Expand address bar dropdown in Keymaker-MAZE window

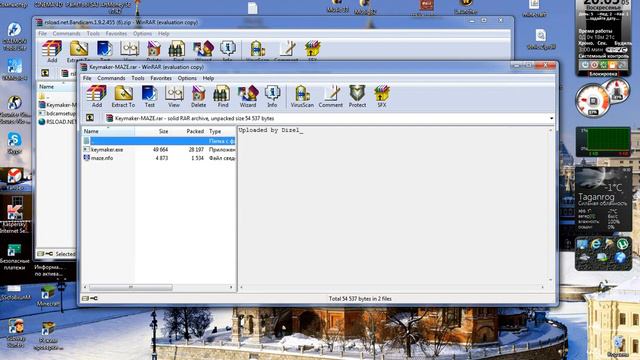[551, 118]
